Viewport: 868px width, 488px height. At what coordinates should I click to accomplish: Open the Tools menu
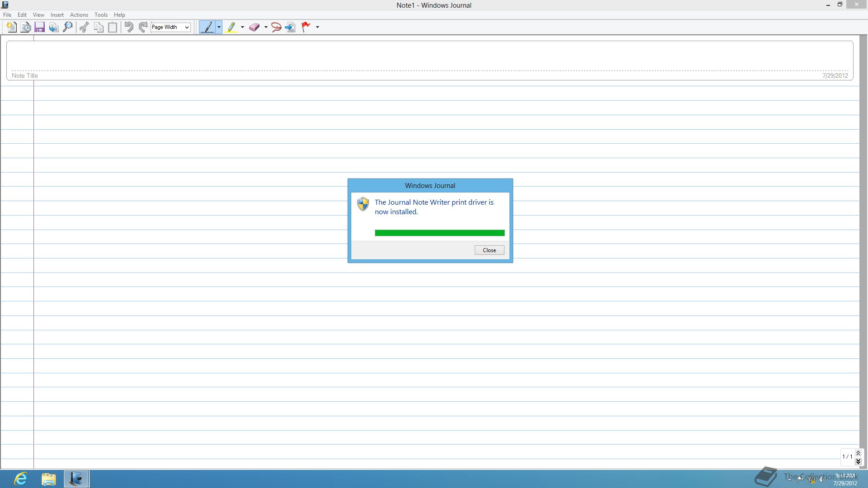pyautogui.click(x=101, y=15)
